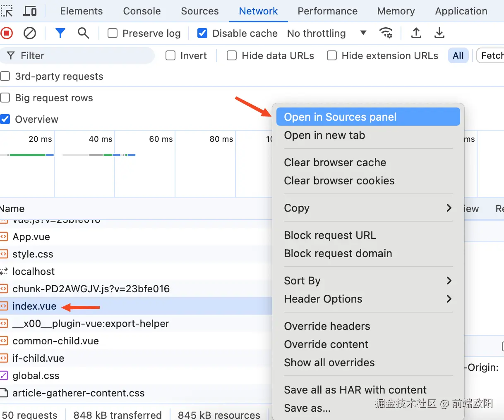This screenshot has height=420, width=504.
Task: Open network search magnifier
Action: (84, 33)
